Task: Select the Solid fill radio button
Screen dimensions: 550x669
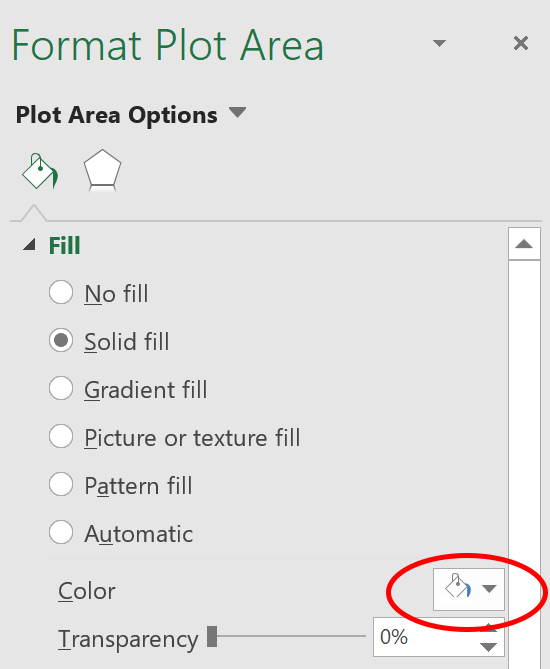Action: pyautogui.click(x=61, y=340)
